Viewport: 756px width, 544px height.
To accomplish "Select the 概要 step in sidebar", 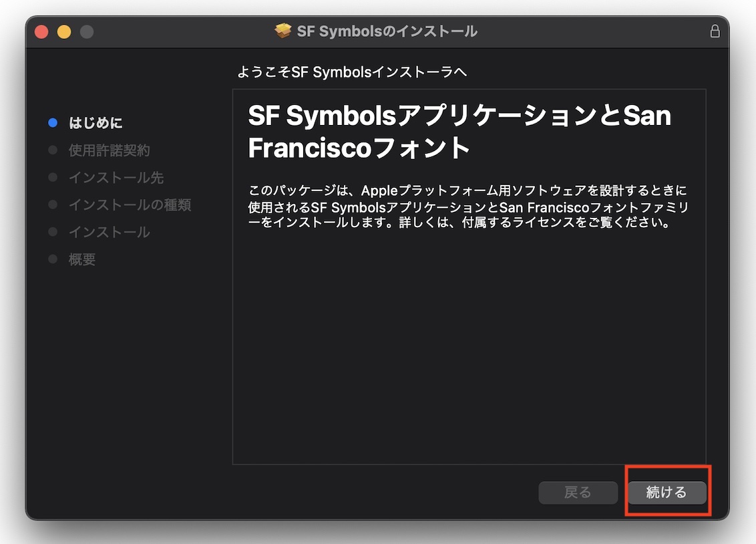I will (82, 259).
